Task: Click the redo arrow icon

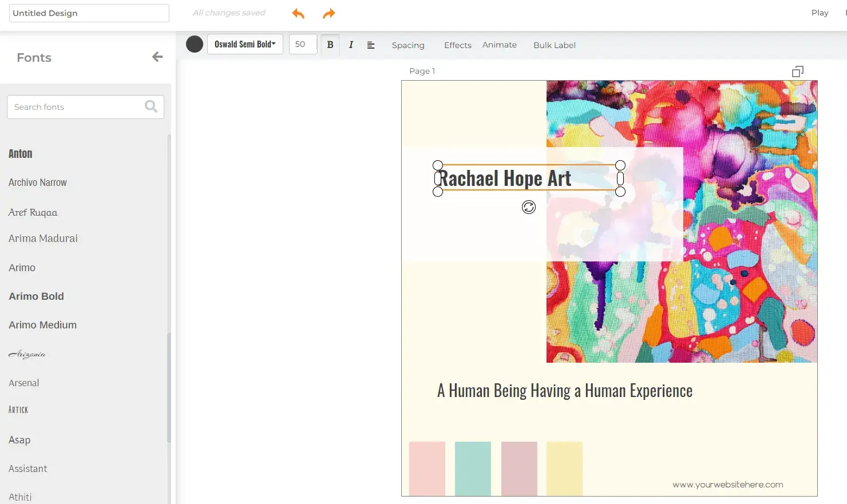Action: click(328, 13)
